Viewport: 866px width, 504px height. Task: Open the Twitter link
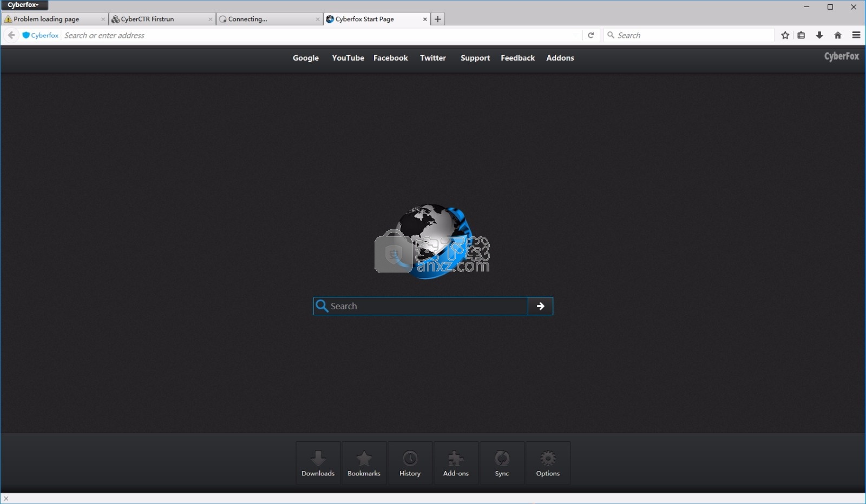click(x=433, y=58)
